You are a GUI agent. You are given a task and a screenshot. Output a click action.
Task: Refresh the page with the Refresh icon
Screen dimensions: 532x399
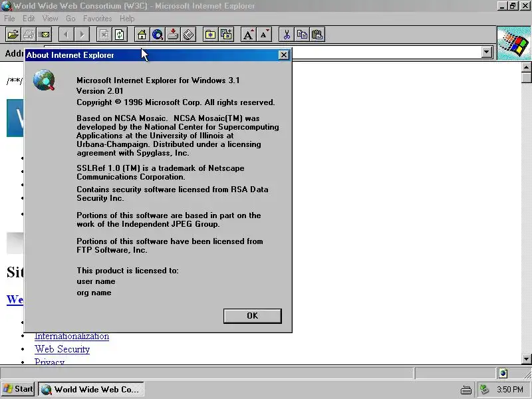tap(120, 35)
